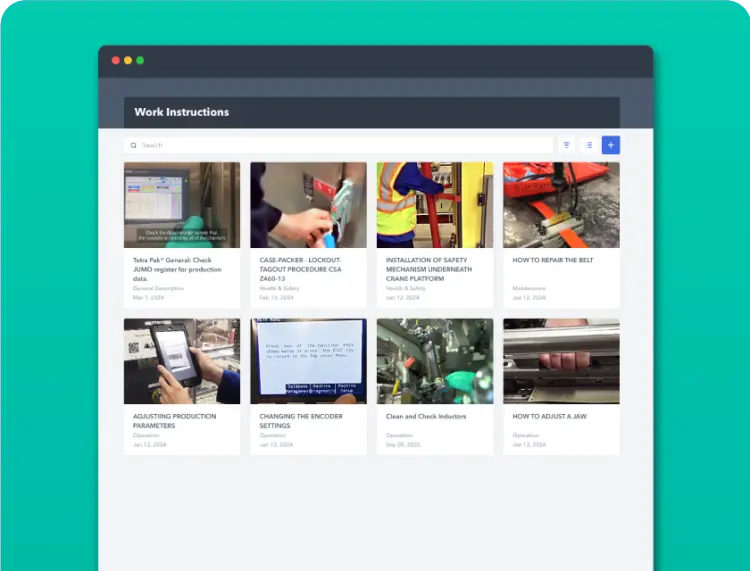
Task: Open the belt repair thumbnail
Action: [561, 205]
